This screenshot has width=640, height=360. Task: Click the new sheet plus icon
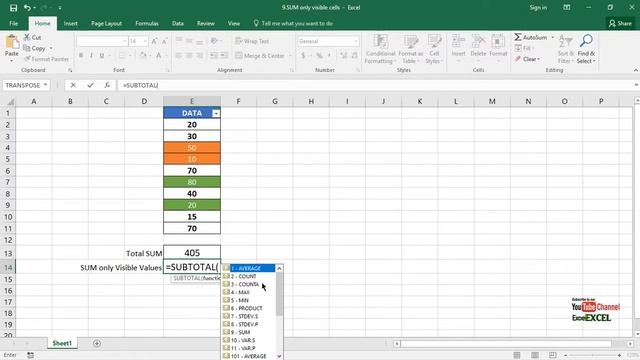tap(97, 343)
